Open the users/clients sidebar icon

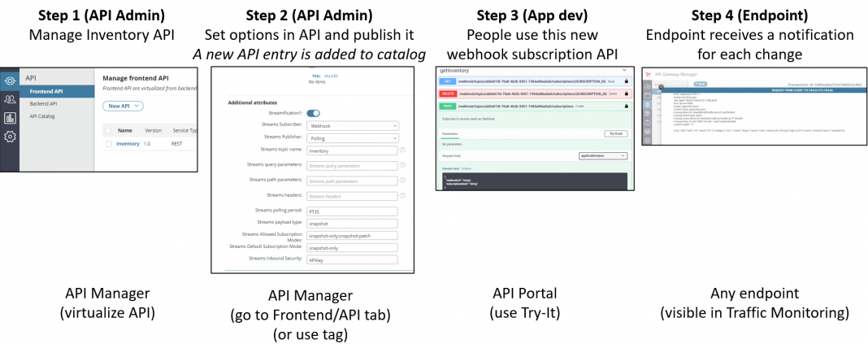pyautogui.click(x=10, y=99)
